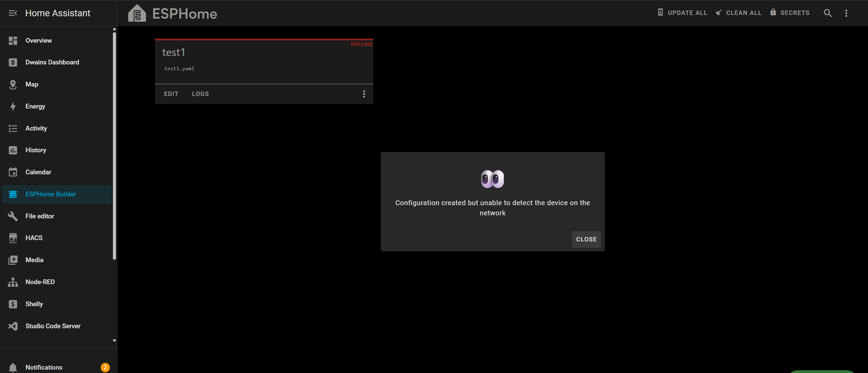Collapse the Home Assistant sidebar menu icon
This screenshot has width=868, height=373.
click(13, 13)
